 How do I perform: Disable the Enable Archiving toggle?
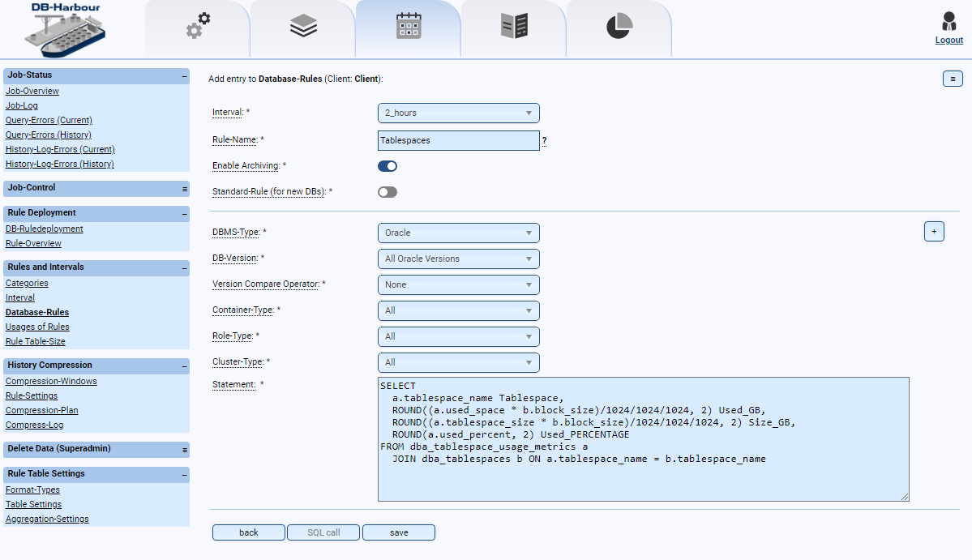[387, 165]
